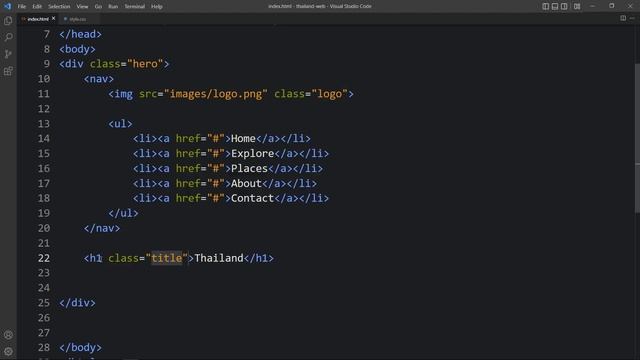Open the Manage gear icon
Viewport: 640px width, 360px height.
[x=8, y=351]
